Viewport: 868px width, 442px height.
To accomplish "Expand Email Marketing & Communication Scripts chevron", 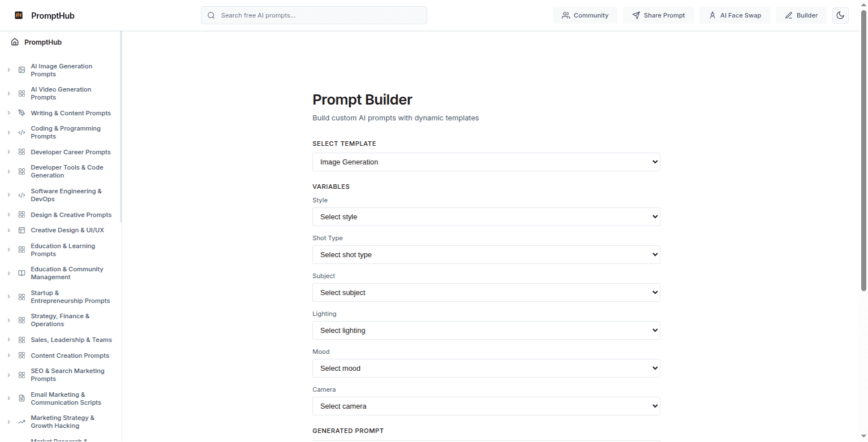I will tap(8, 398).
